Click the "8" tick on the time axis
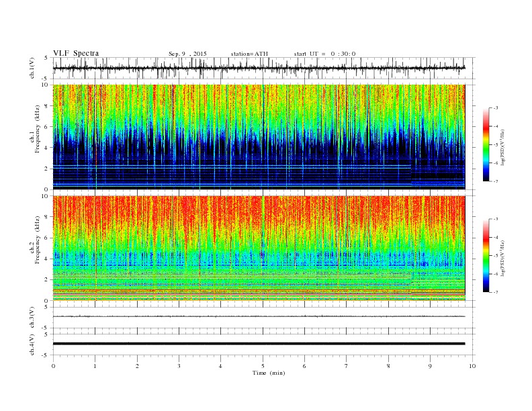The image size is (532, 411). [388, 366]
